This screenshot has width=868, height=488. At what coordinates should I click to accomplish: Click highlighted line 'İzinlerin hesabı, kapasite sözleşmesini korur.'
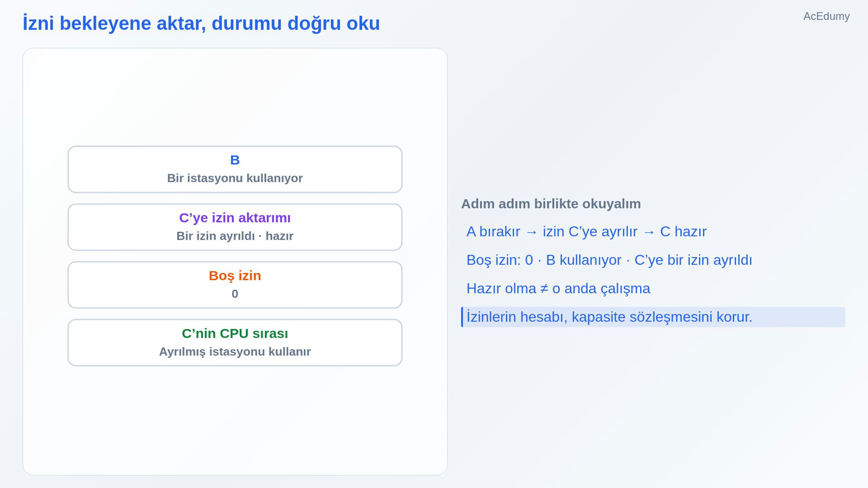coord(653,317)
